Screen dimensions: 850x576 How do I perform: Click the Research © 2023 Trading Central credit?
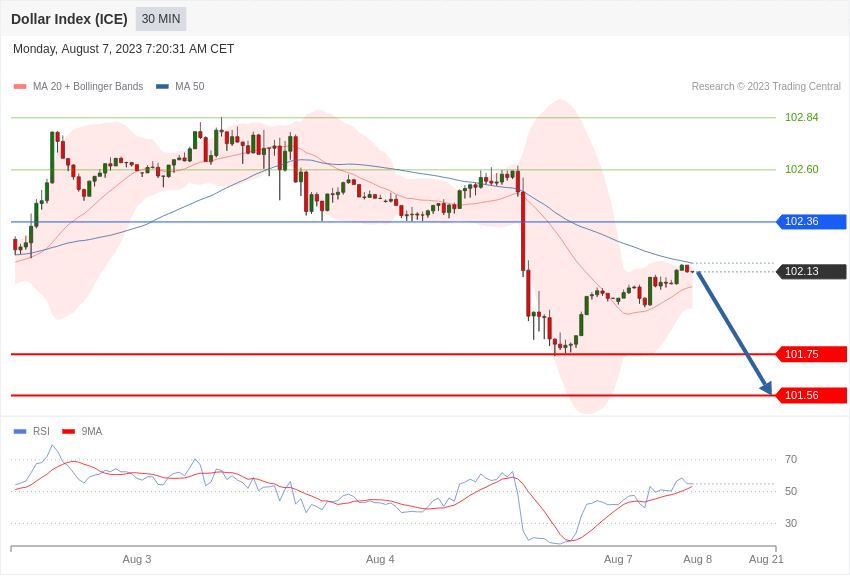766,87
